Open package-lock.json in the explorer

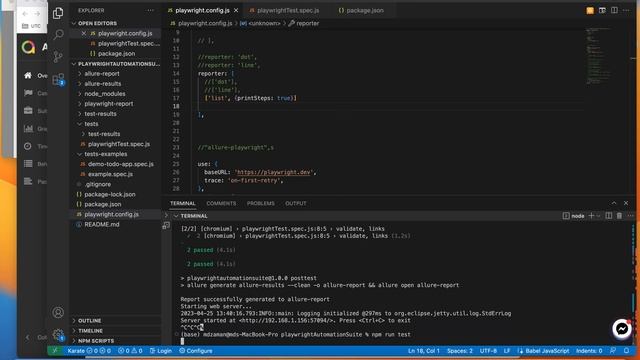pos(110,194)
